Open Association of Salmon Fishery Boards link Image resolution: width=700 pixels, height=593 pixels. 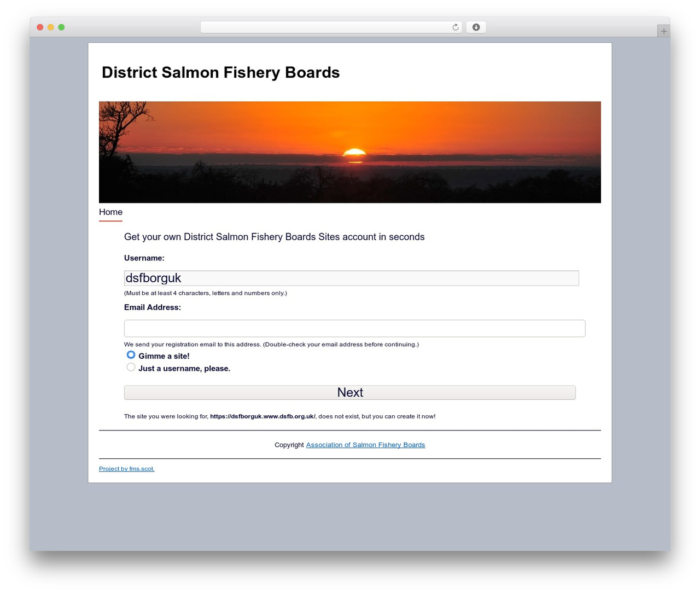coord(365,445)
